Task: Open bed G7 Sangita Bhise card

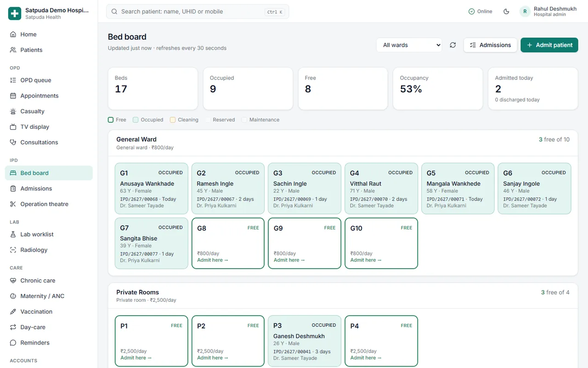Action: (152, 243)
